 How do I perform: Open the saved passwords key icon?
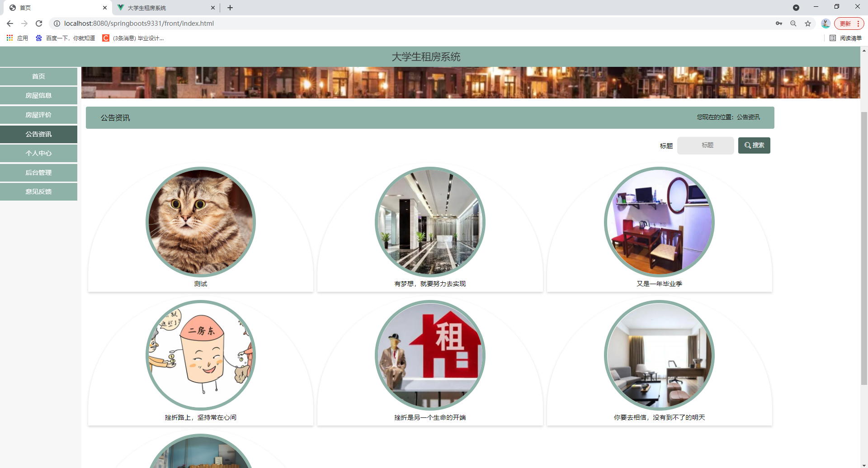click(779, 23)
